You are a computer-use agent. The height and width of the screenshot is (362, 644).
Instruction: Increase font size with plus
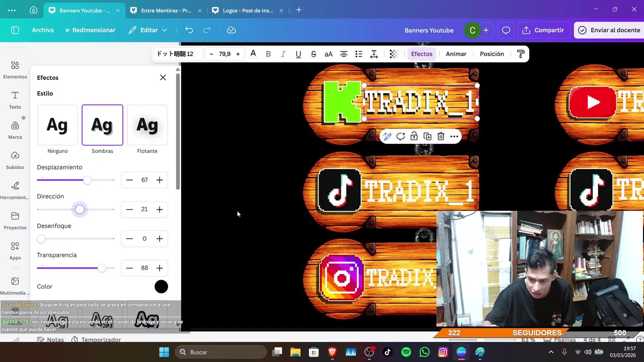tap(238, 54)
